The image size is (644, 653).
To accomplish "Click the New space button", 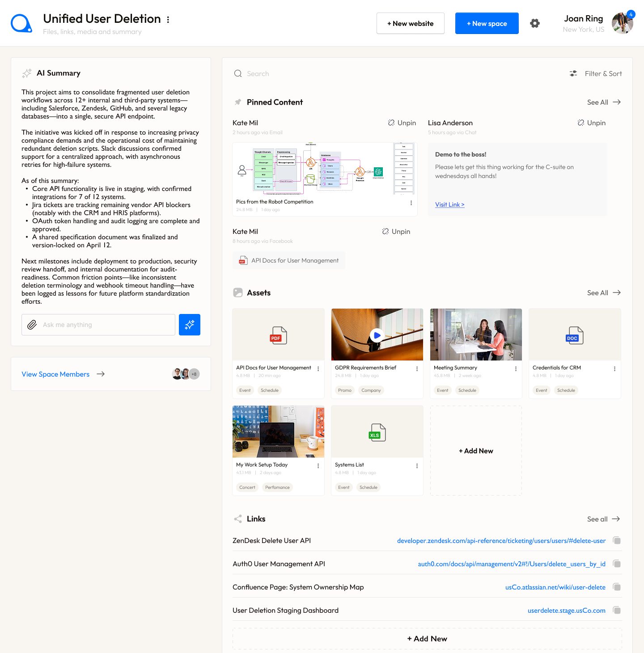I will pos(487,23).
